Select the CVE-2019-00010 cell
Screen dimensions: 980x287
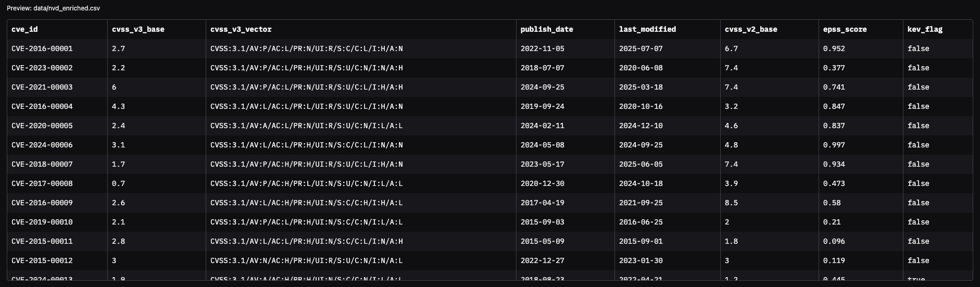[42, 222]
